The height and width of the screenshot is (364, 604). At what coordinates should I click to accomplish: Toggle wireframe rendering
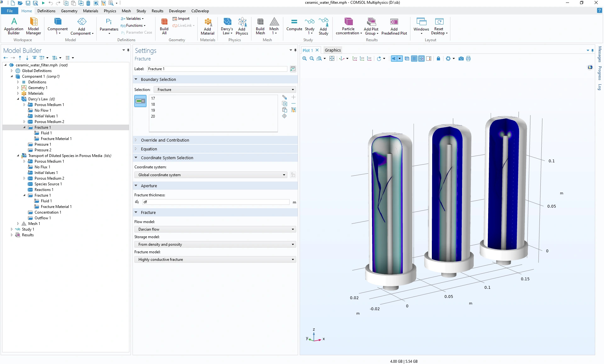[407, 59]
